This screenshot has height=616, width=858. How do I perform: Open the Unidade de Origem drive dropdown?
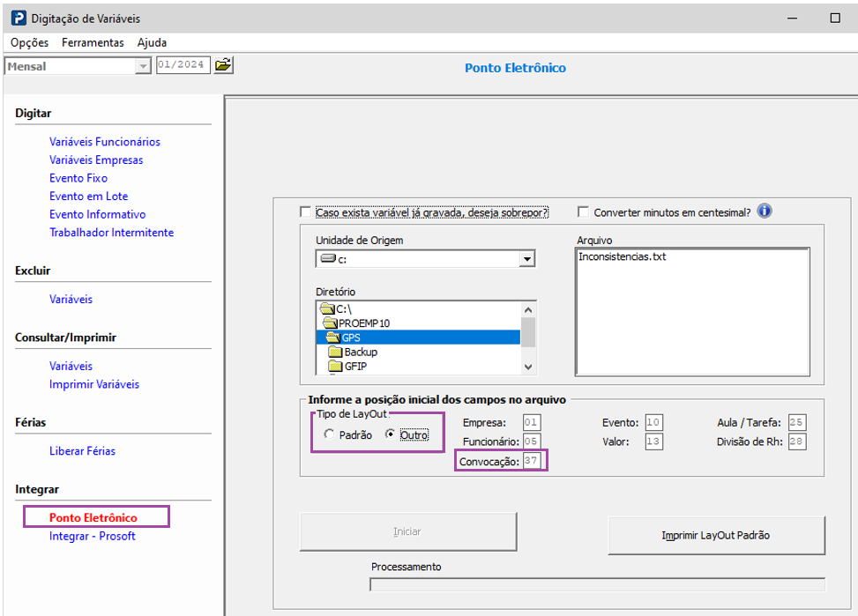(527, 259)
